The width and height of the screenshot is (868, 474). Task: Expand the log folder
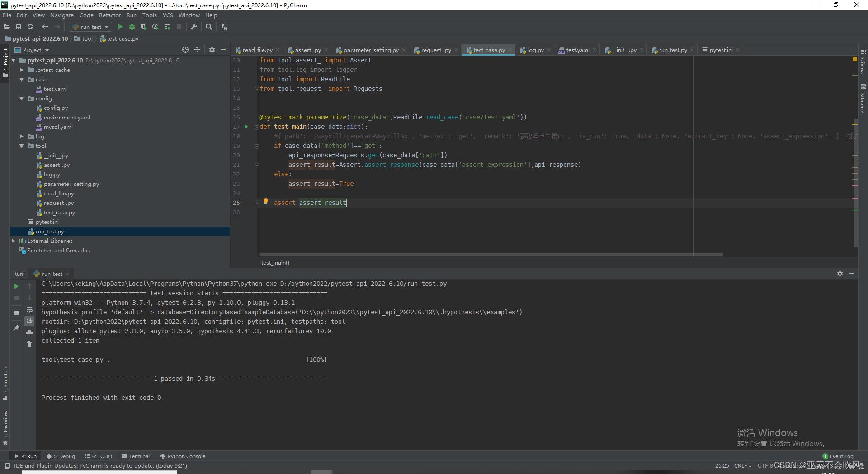click(x=21, y=137)
